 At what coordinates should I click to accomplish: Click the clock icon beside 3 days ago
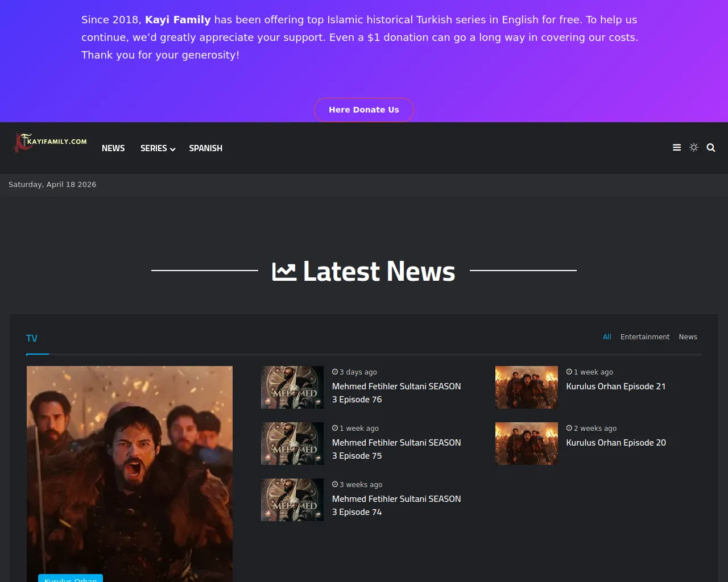pyautogui.click(x=334, y=372)
